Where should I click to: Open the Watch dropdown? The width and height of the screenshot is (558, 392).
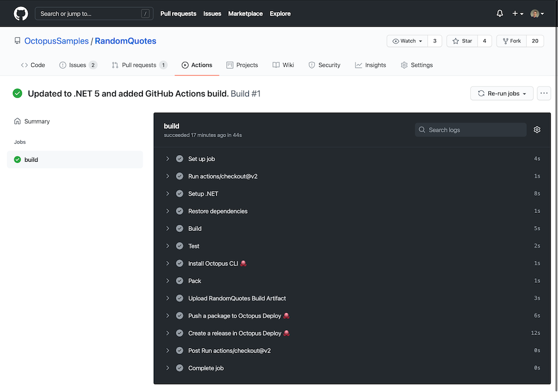(407, 41)
